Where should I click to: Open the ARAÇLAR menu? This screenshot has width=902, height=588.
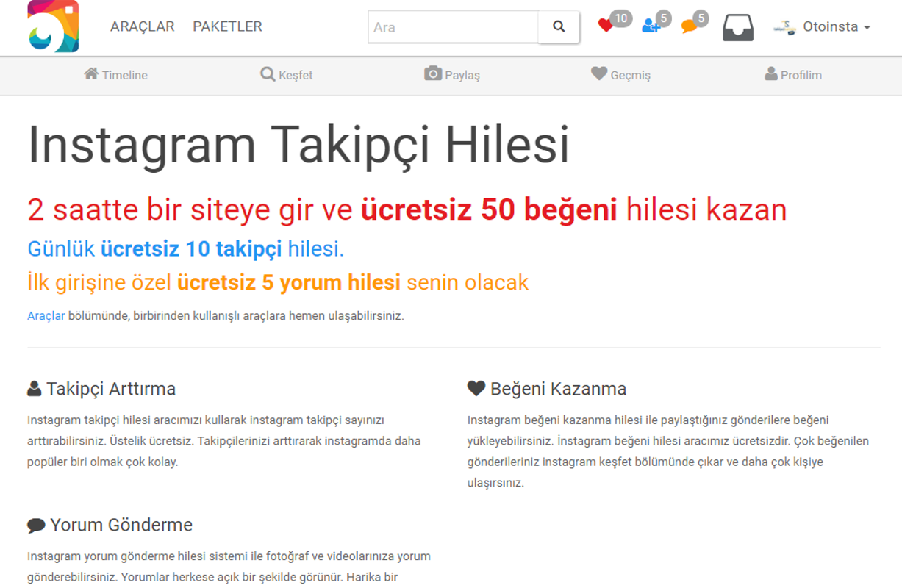pyautogui.click(x=143, y=26)
